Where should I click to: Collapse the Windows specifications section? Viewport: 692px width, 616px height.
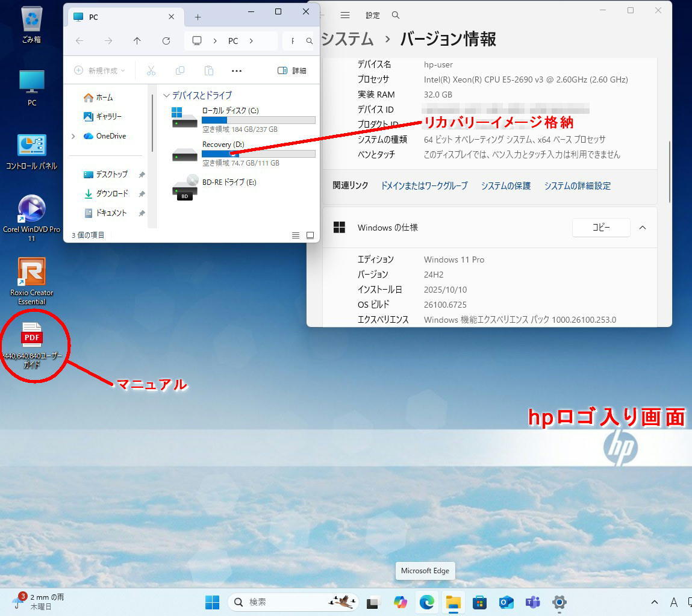[x=643, y=228]
